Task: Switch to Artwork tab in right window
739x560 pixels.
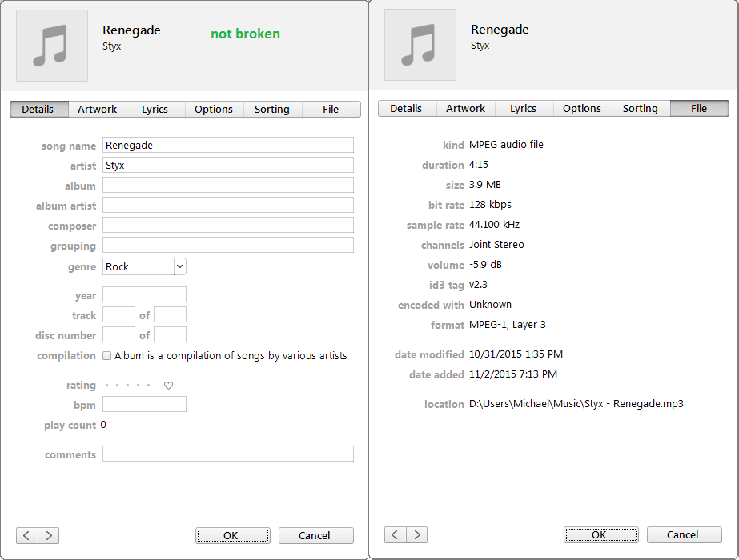Action: [466, 108]
